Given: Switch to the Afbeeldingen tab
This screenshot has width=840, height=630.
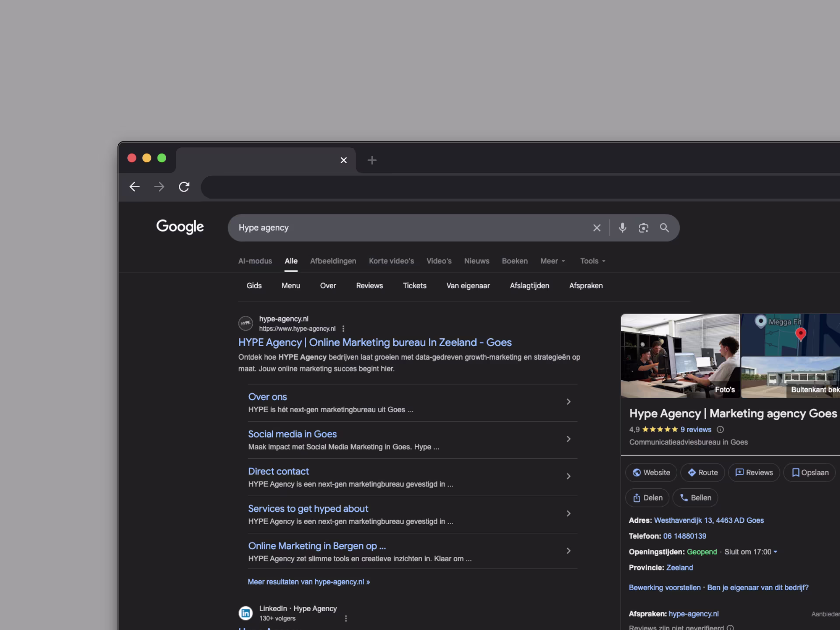Looking at the screenshot, I should point(333,261).
